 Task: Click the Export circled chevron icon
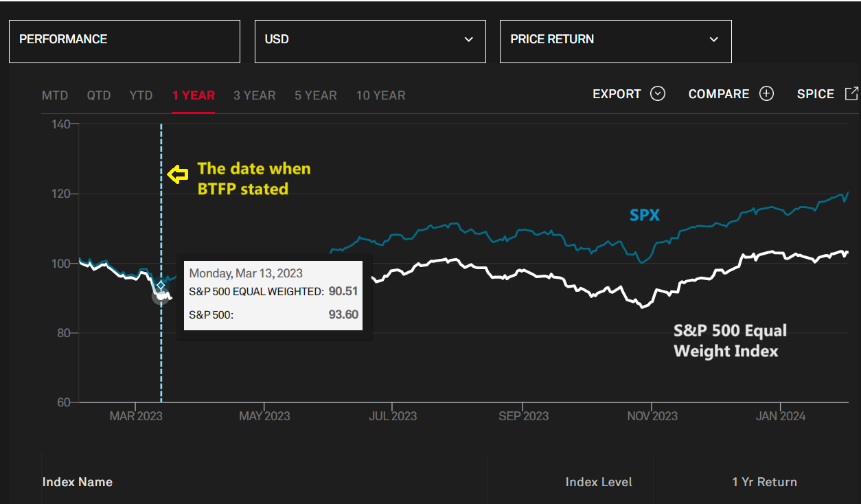658,94
